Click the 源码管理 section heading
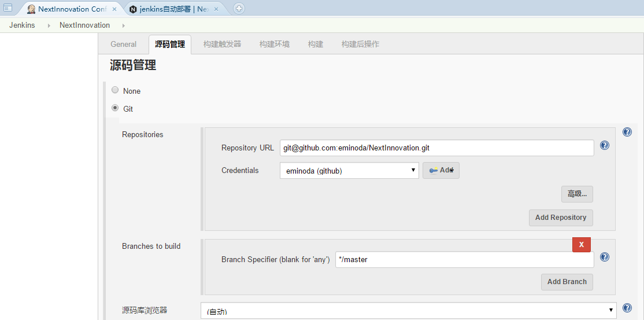Viewport: 644px width, 320px height. pyautogui.click(x=133, y=65)
